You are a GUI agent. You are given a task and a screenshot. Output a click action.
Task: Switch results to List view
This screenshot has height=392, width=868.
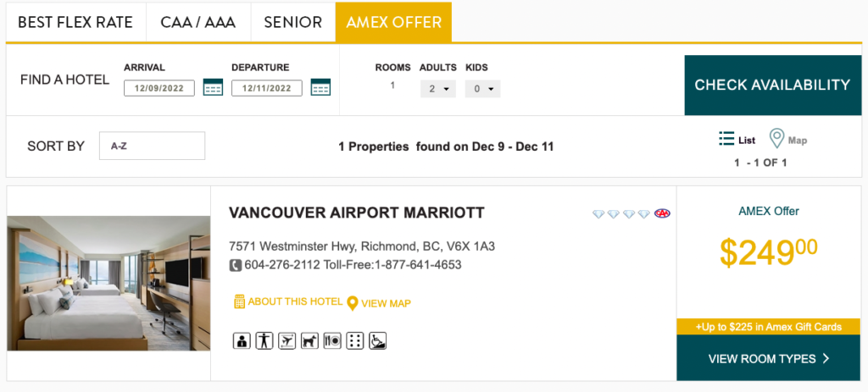pos(737,140)
